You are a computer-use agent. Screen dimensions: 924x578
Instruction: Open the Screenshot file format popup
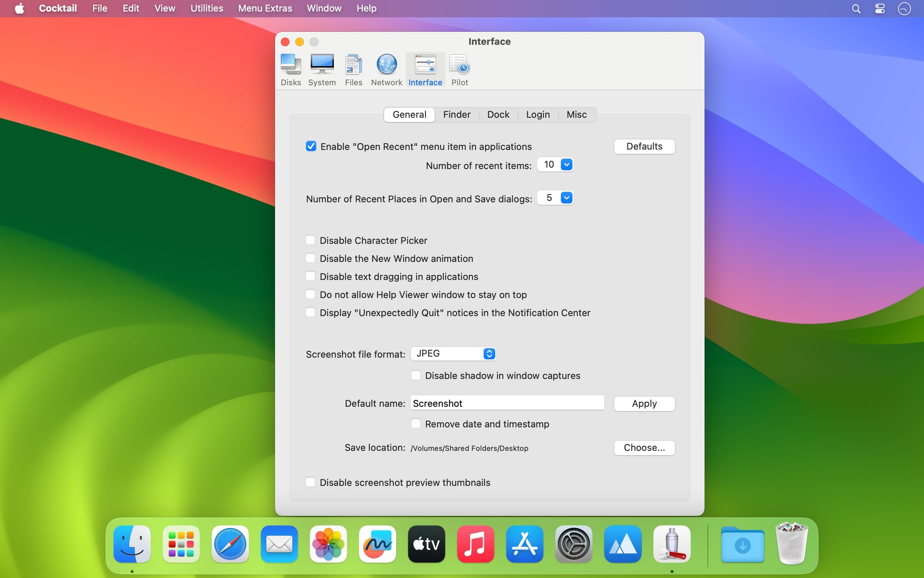453,354
